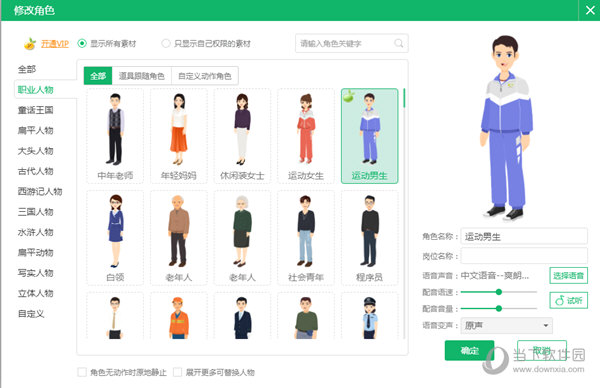Select the 休闲装女士 character
Viewport: 600px width, 388px height.
(242, 136)
